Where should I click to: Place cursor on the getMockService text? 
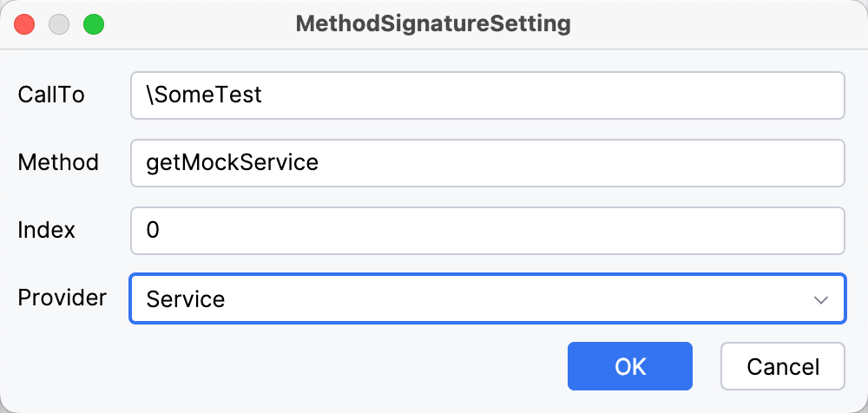pos(232,162)
